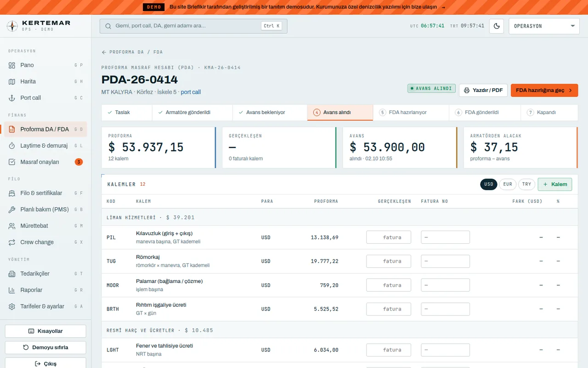Click Demoyu sıfırla reset button
This screenshot has width=588, height=368.
tap(45, 347)
